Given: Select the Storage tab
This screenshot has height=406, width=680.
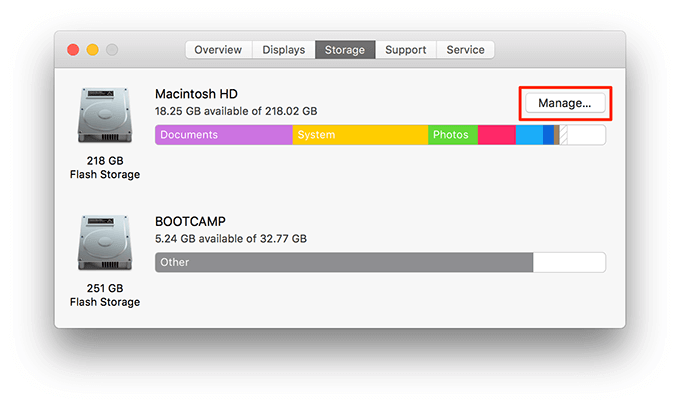Looking at the screenshot, I should point(345,50).
